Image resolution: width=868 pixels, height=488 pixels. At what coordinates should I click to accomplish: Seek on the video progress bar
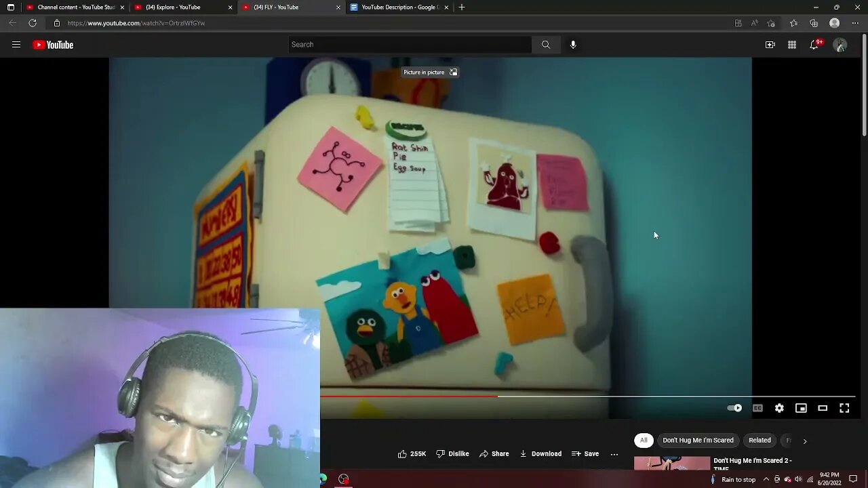[x=587, y=396]
